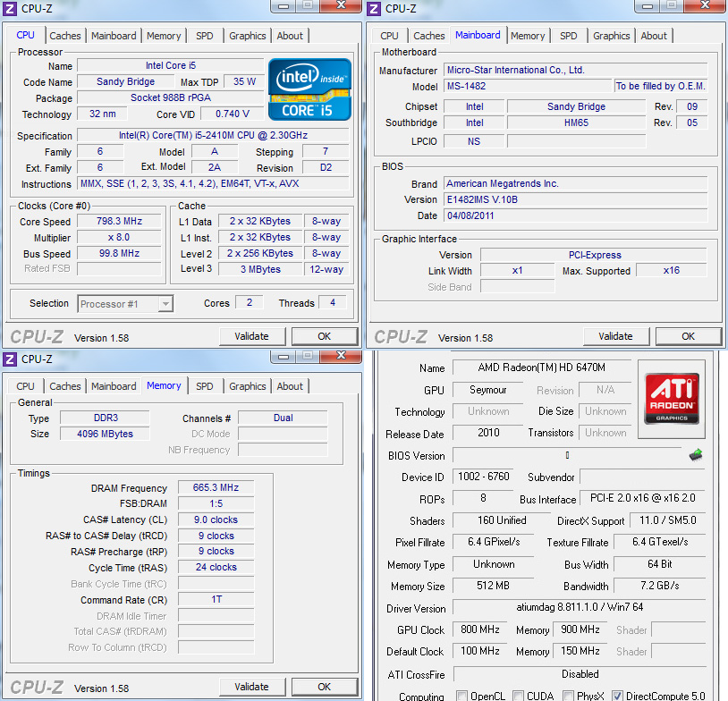Click the Bus Interface field PCI-E 2.0 x16
Screen dimensions: 728x701
[x=642, y=498]
